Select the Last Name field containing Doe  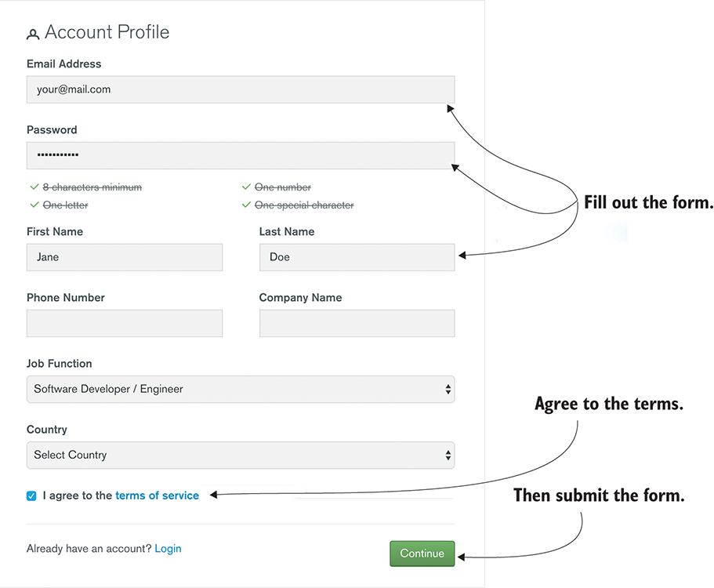click(x=357, y=257)
